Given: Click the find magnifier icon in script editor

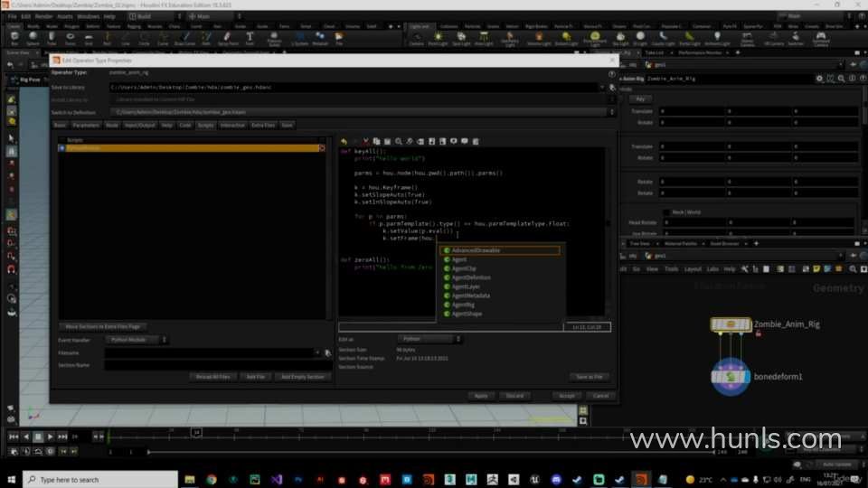Looking at the screenshot, I should click(399, 142).
